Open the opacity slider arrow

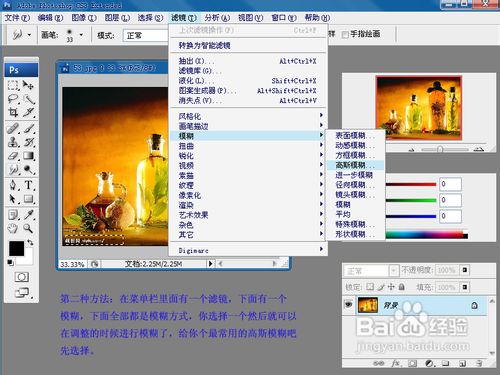[465, 270]
